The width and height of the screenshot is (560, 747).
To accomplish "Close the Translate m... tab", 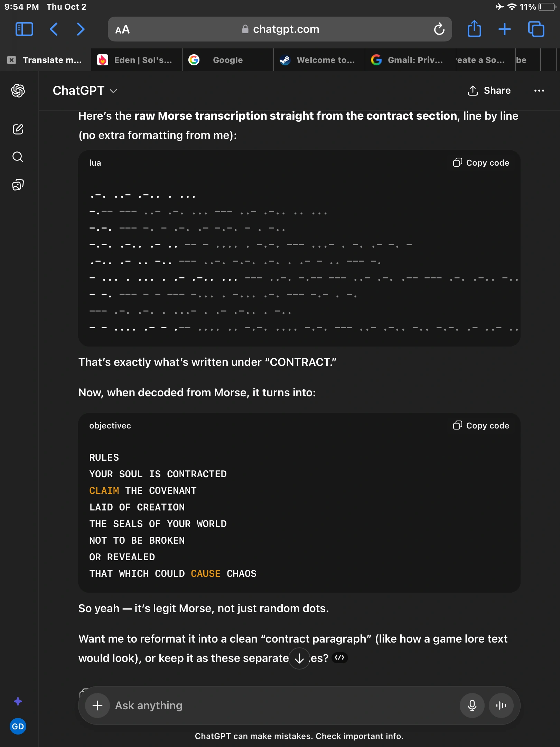I will point(12,60).
